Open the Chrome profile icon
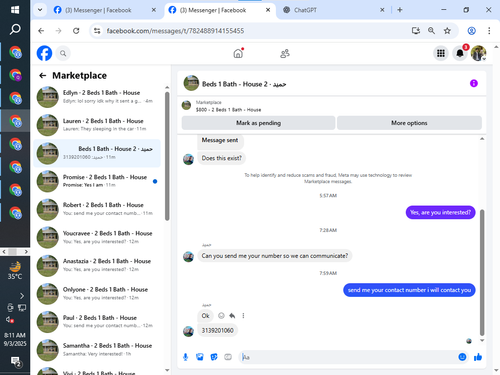This screenshot has height=375, width=500. coord(471,31)
